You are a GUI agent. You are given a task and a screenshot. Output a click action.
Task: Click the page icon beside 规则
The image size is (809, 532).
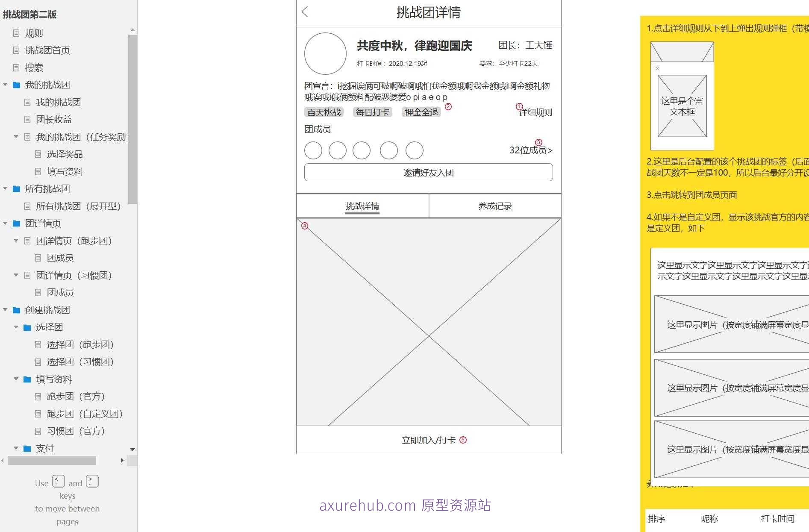tap(16, 33)
